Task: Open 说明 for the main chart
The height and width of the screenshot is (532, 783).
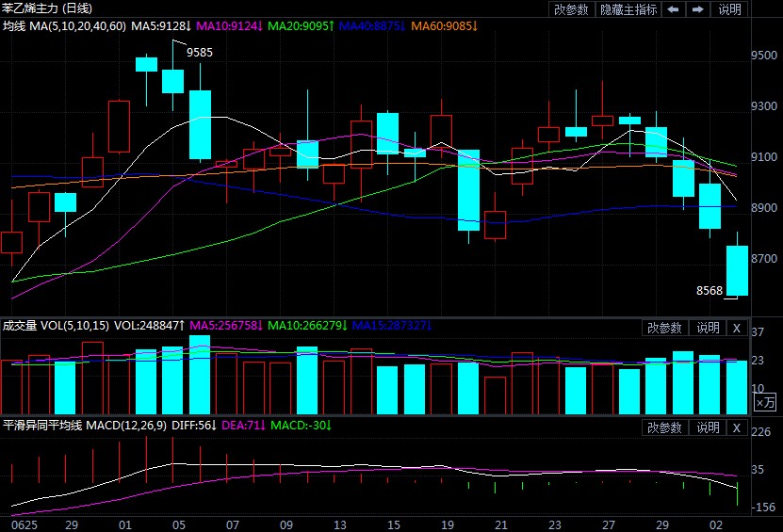Action: 730,9
